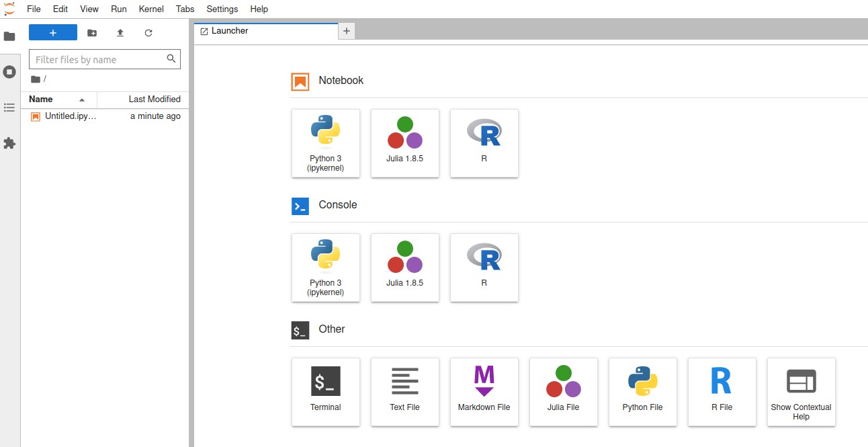Screen dimensions: 868x447
Task: Click the Filter files by name field
Action: coord(105,59)
